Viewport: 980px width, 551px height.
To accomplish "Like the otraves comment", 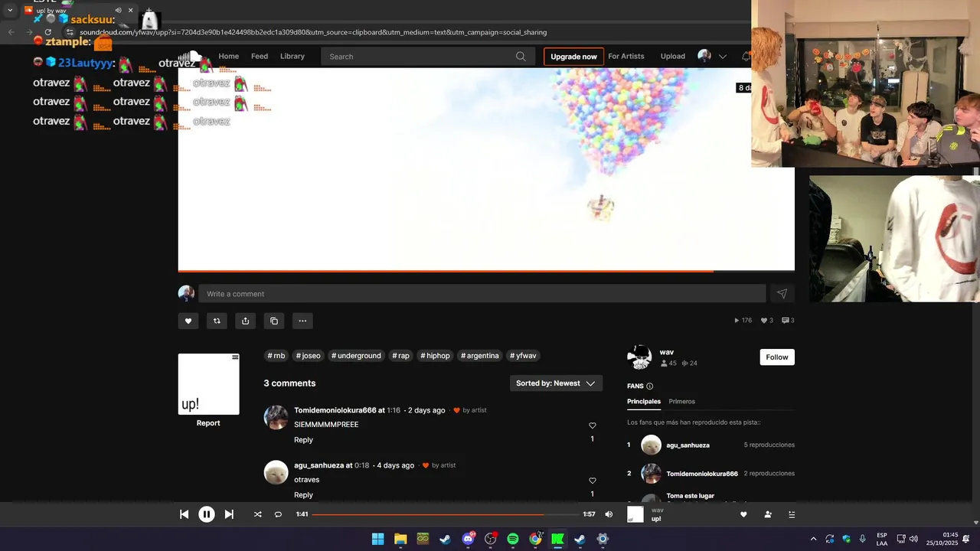I will (x=592, y=481).
